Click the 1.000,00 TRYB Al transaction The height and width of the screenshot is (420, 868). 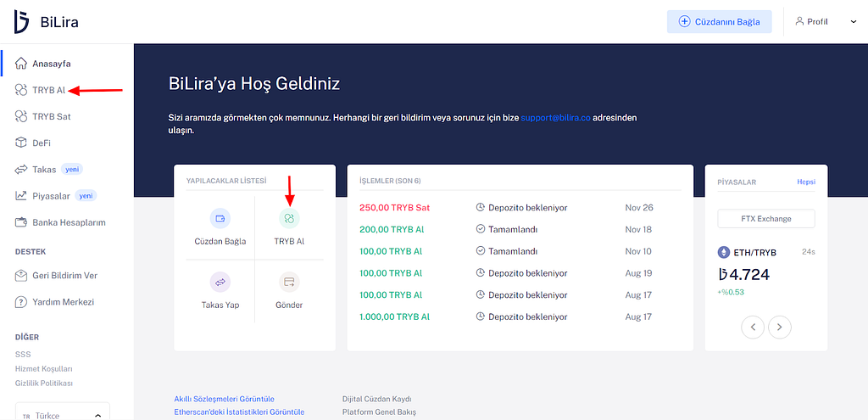pyautogui.click(x=395, y=317)
